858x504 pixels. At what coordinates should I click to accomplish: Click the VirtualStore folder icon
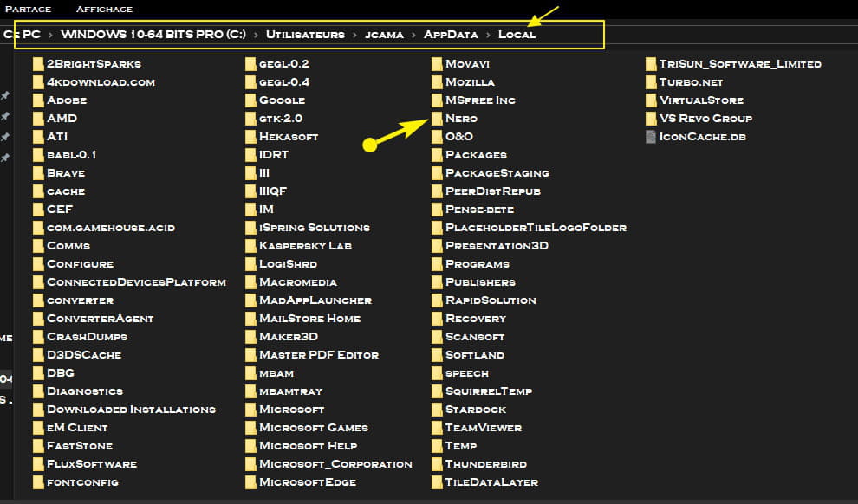pos(651,100)
